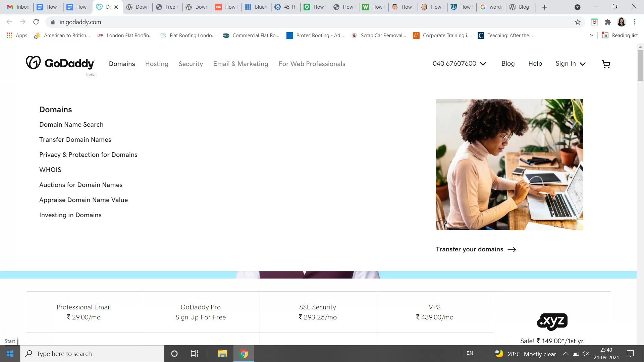Open the shopping cart icon
This screenshot has height=362, width=644.
[x=606, y=64]
